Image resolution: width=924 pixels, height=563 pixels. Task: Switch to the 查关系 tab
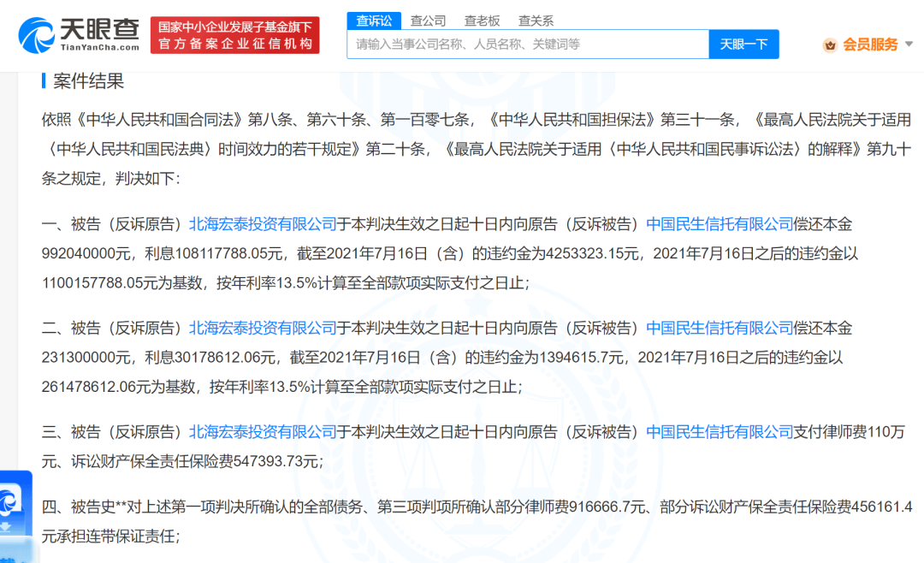(x=536, y=21)
